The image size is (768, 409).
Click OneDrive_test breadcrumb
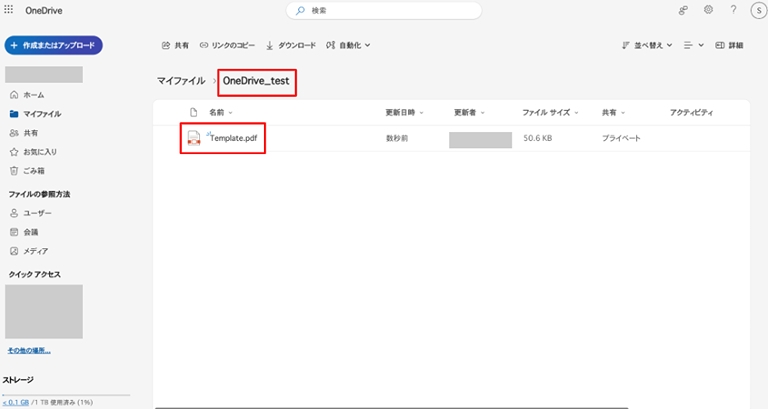(x=256, y=81)
